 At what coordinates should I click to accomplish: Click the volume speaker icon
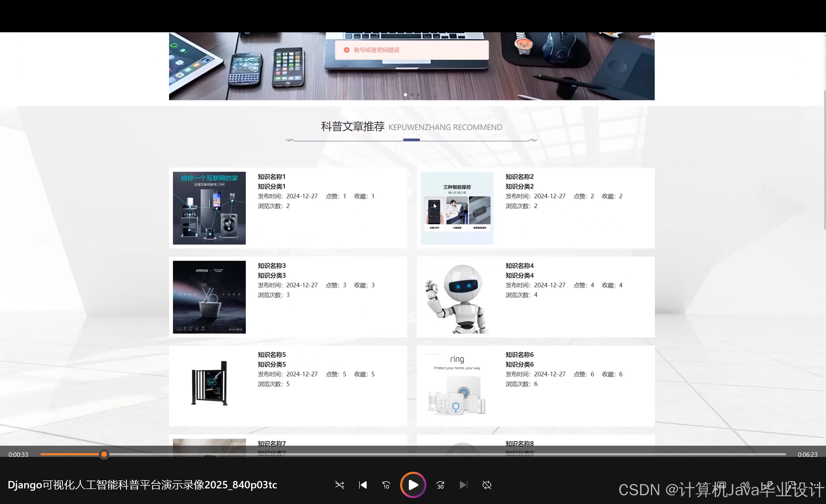[x=745, y=485]
